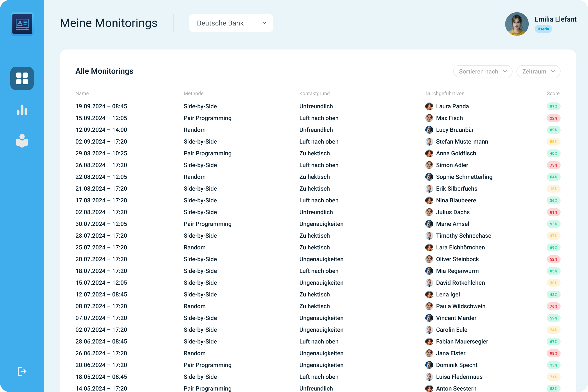The width and height of the screenshot is (588, 392).
Task: Open the dashboard grid icon in sidebar
Action: coord(22,78)
